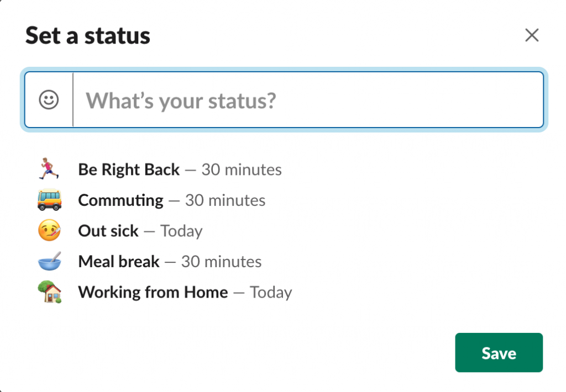566x392 pixels.
Task: Dismiss the Set a status dialog
Action: pos(532,35)
